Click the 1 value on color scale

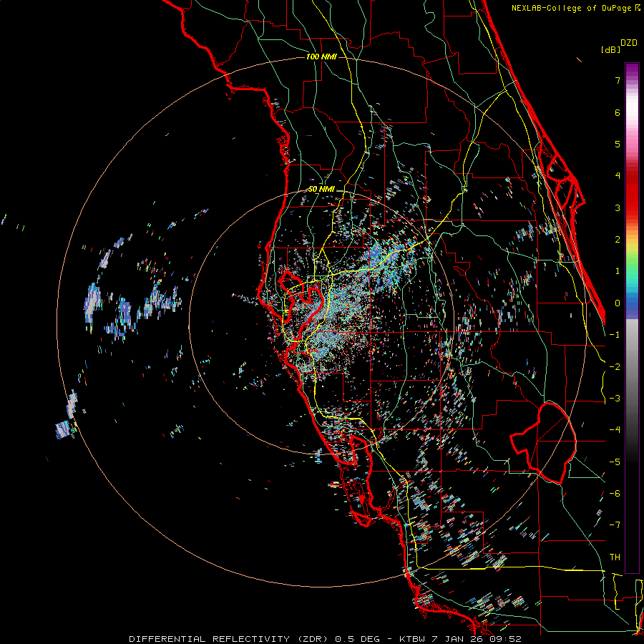(618, 271)
